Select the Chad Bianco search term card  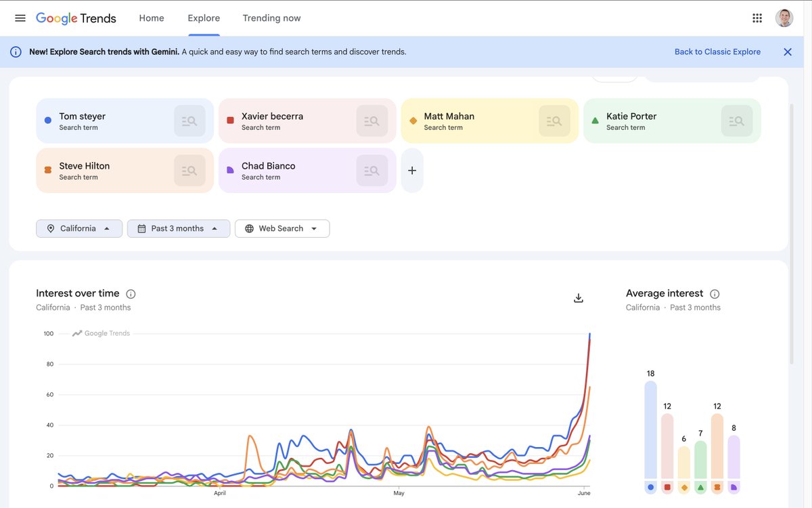[x=307, y=171]
